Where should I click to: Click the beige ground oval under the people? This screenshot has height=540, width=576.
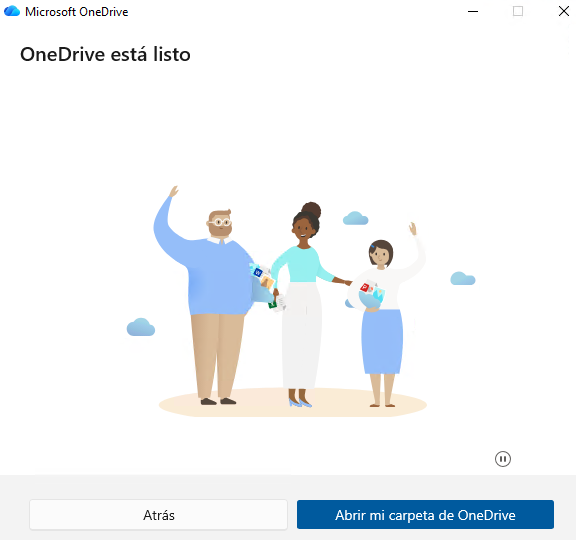coord(292,403)
